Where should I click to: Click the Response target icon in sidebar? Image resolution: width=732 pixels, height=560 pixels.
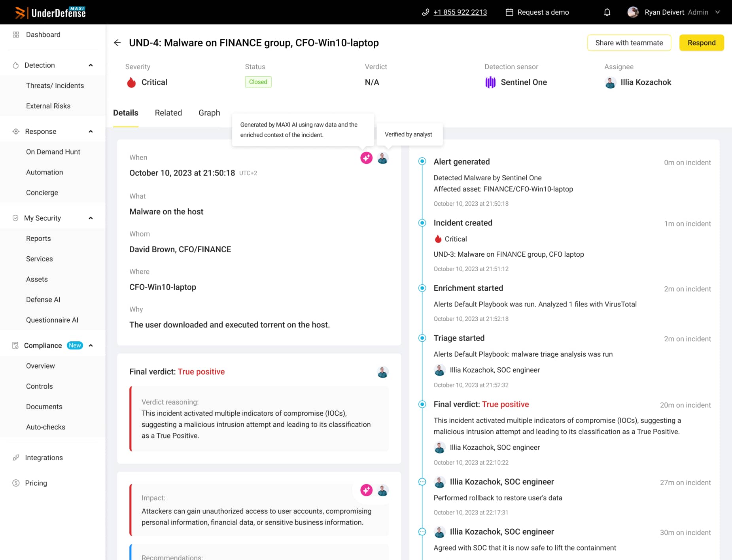pos(16,131)
